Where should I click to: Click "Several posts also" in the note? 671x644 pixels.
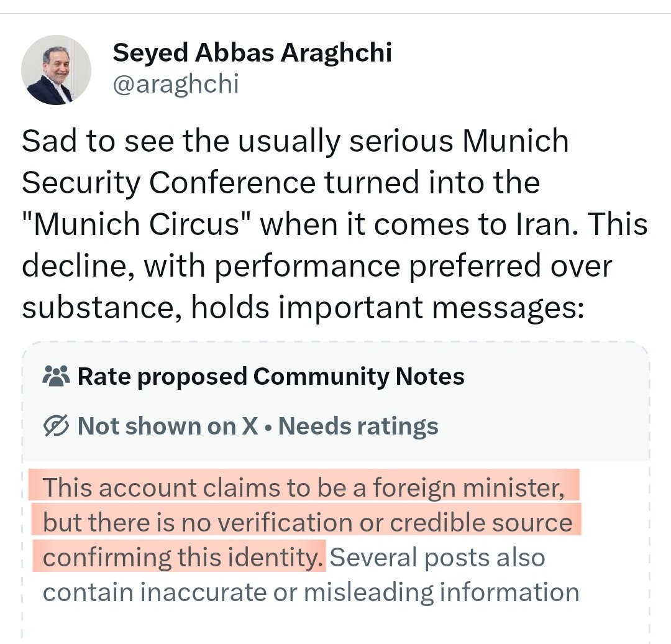pos(437,558)
